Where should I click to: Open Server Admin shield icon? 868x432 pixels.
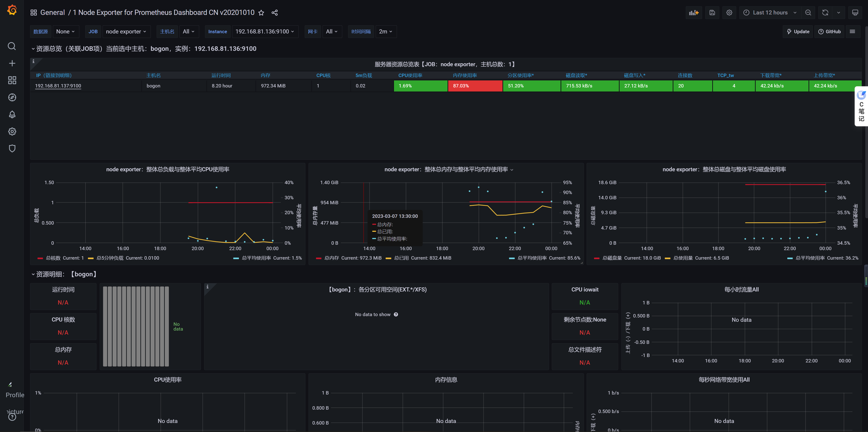pyautogui.click(x=12, y=148)
